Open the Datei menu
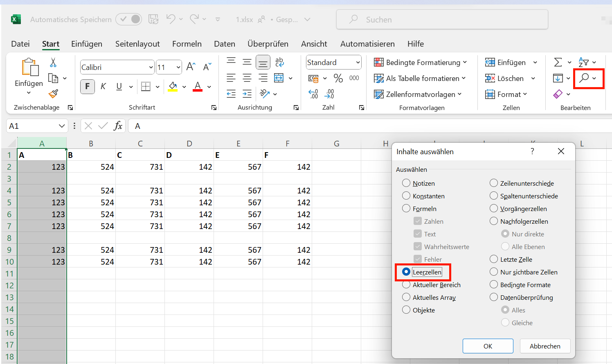The image size is (612, 364). pyautogui.click(x=20, y=44)
